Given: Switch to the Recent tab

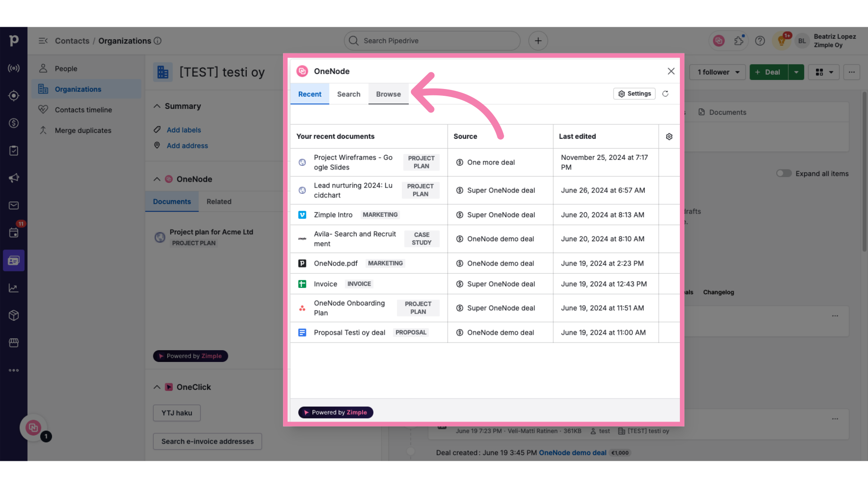Looking at the screenshot, I should (310, 94).
